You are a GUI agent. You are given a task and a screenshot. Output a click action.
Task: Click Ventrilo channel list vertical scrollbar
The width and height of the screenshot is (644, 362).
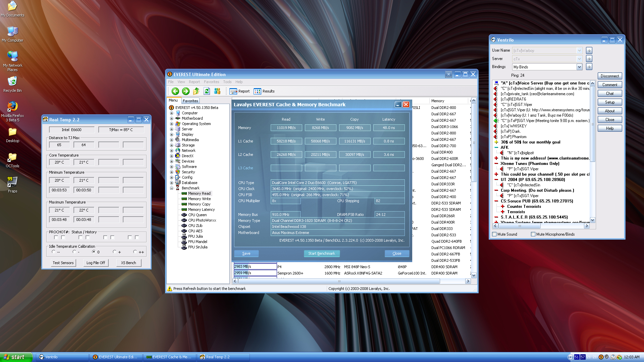click(x=592, y=152)
